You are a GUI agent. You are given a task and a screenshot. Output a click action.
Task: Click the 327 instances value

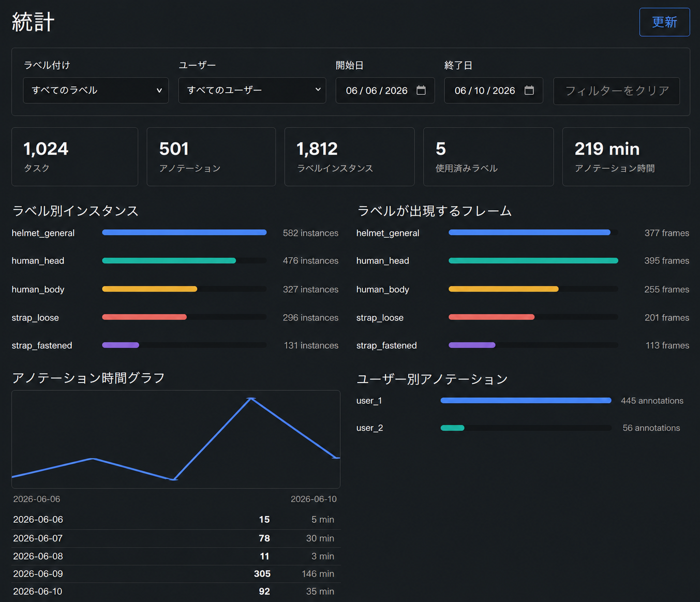(310, 289)
